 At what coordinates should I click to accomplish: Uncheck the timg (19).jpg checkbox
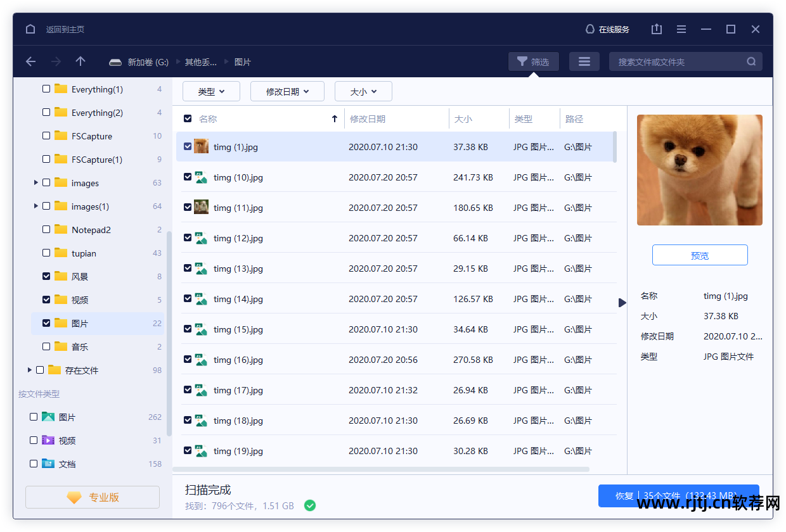click(188, 450)
